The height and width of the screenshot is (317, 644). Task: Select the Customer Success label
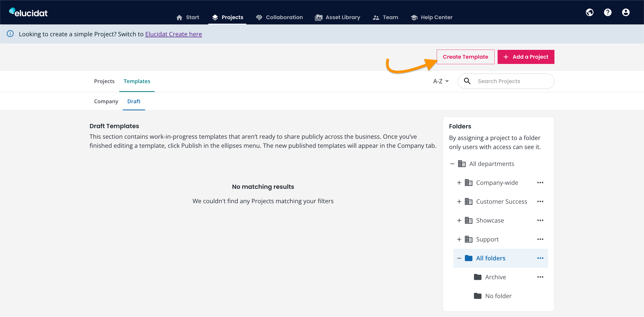point(502,201)
